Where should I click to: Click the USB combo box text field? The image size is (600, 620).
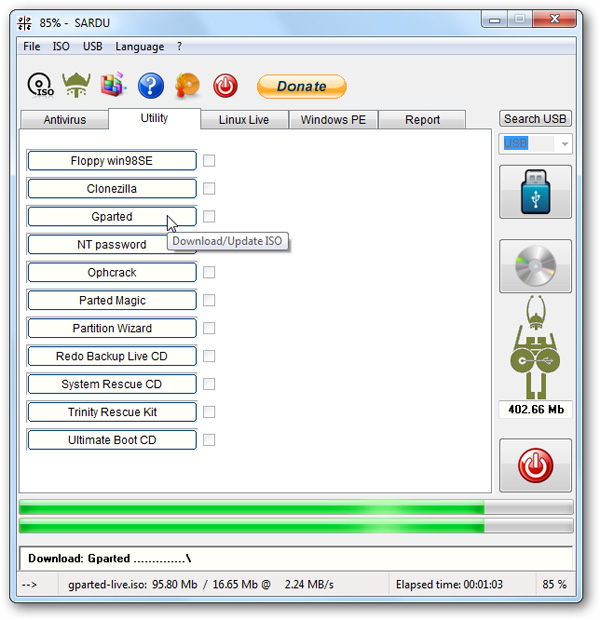point(529,144)
